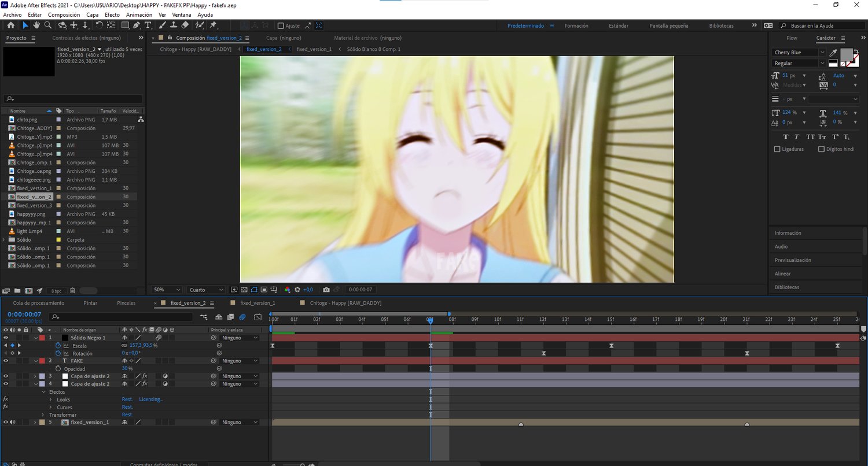Check the Dígitos hindi option
The height and width of the screenshot is (466, 868).
(x=821, y=149)
